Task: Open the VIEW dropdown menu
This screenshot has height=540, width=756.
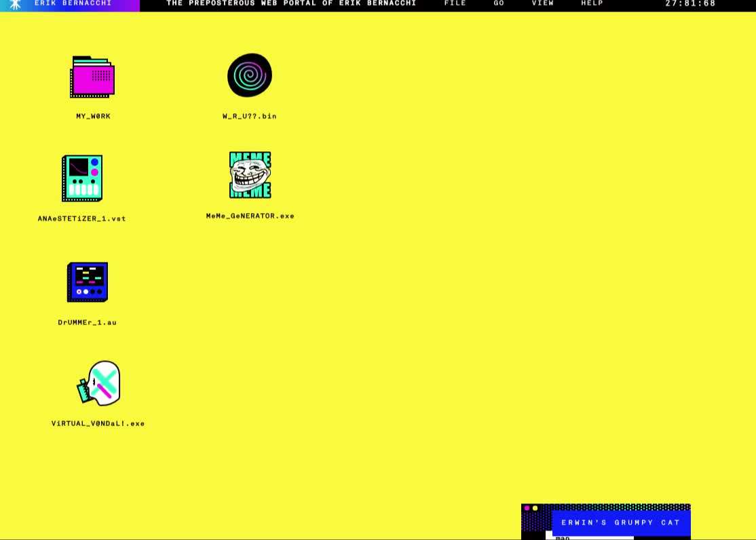Action: point(542,3)
